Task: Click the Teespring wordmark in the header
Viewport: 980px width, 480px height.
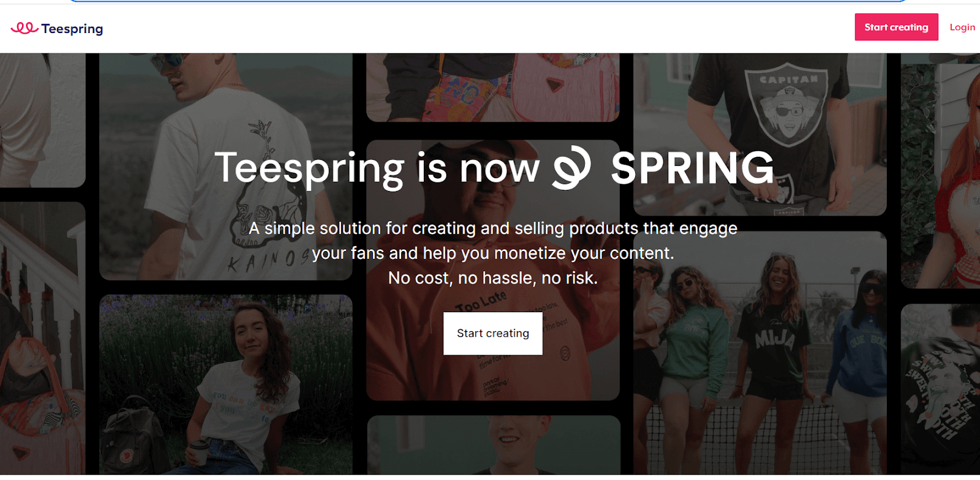Action: [72, 29]
